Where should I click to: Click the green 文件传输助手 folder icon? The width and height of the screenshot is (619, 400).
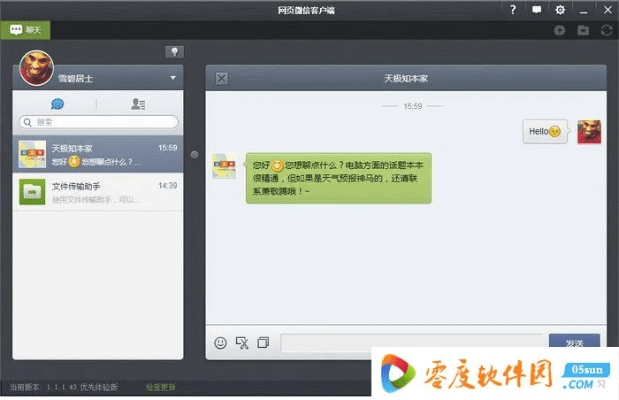[32, 192]
